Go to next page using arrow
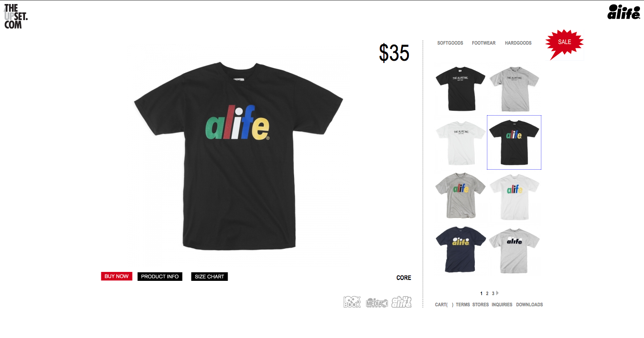Viewport: 644px width, 338px height. coord(498,293)
